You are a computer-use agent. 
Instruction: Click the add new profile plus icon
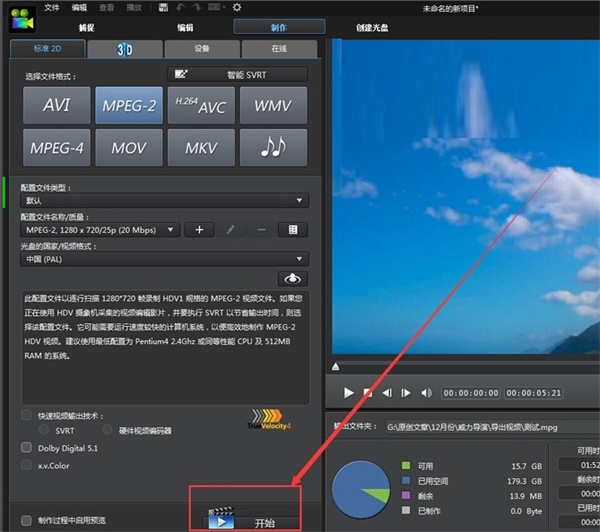click(199, 230)
